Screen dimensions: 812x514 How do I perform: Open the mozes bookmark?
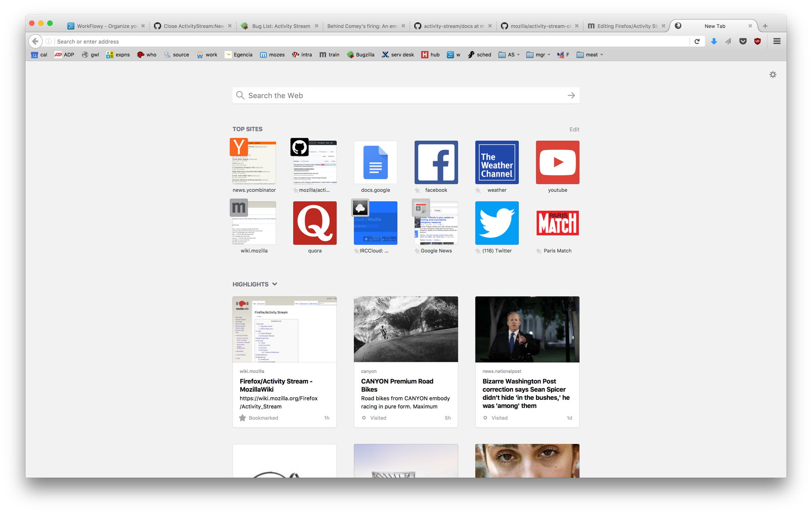coord(272,55)
